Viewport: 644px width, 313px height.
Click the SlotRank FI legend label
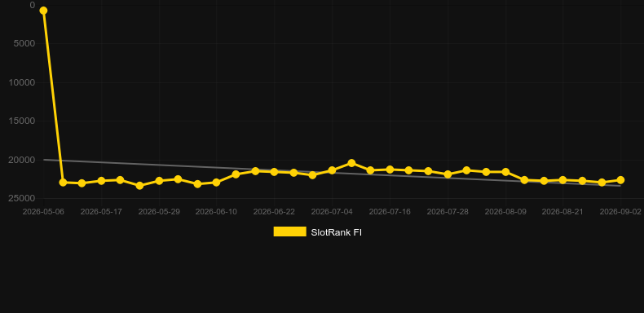(x=337, y=232)
